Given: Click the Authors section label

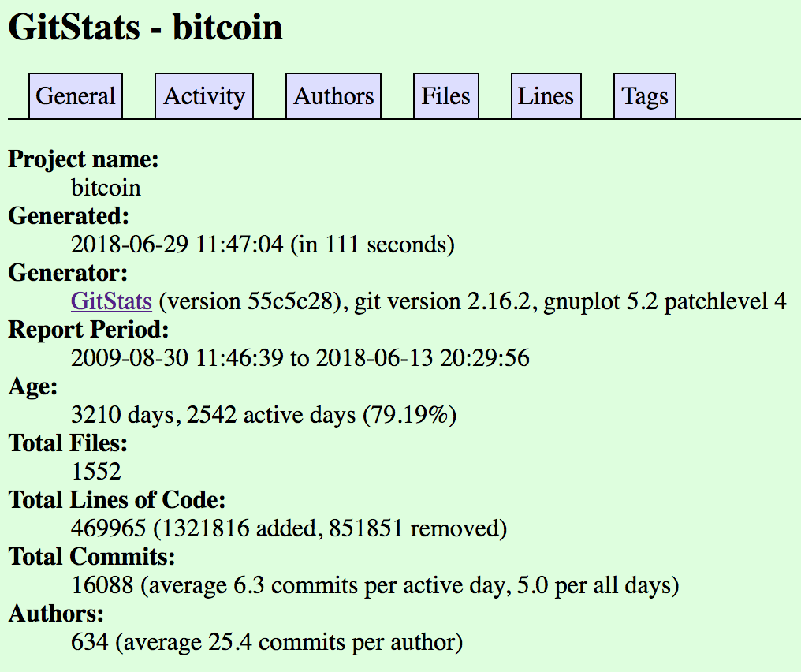Looking at the screenshot, I should 56,614.
